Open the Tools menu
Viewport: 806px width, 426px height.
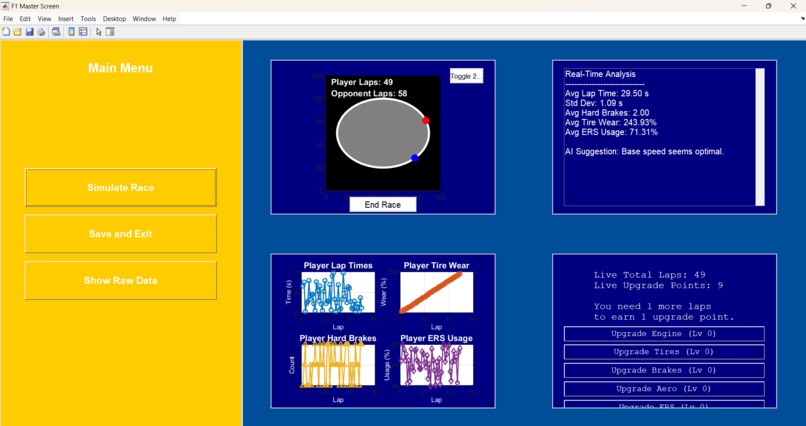[88, 18]
